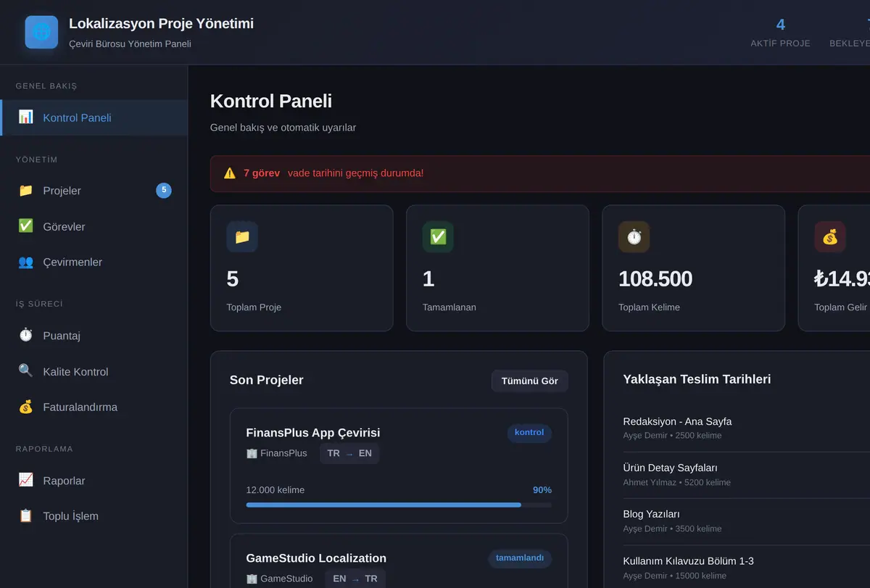Click the FinansPlus 90% progress bar
The image size is (870, 588).
[x=399, y=505]
